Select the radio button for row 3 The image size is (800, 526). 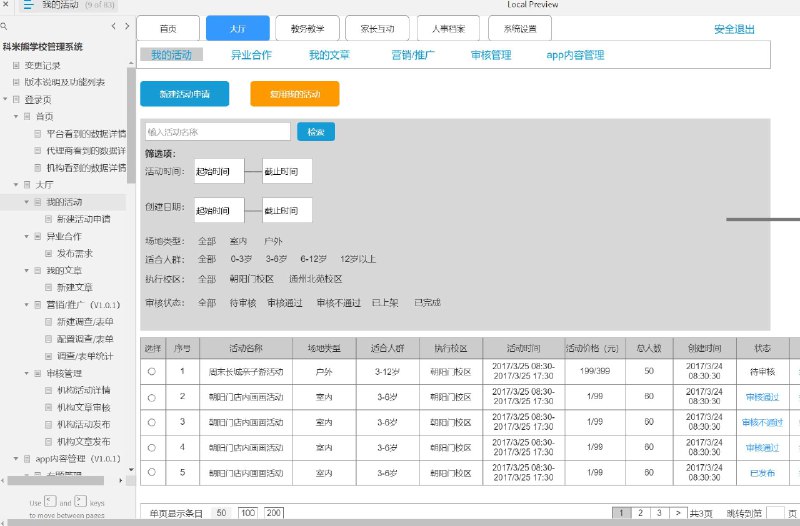tap(152, 422)
